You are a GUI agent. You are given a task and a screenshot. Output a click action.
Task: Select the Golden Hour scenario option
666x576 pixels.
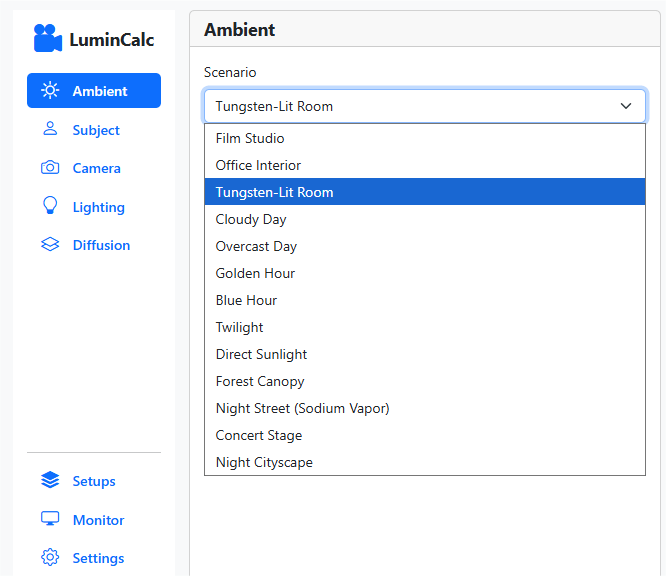255,273
